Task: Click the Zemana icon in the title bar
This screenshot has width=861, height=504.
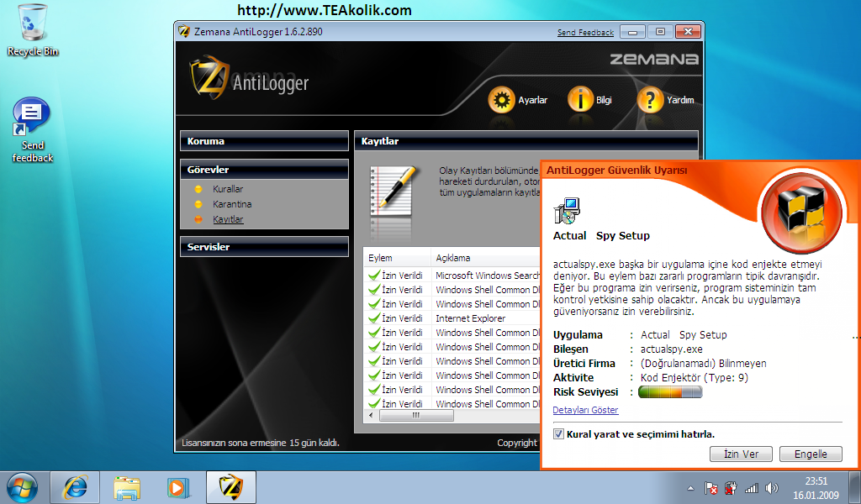Action: [184, 32]
